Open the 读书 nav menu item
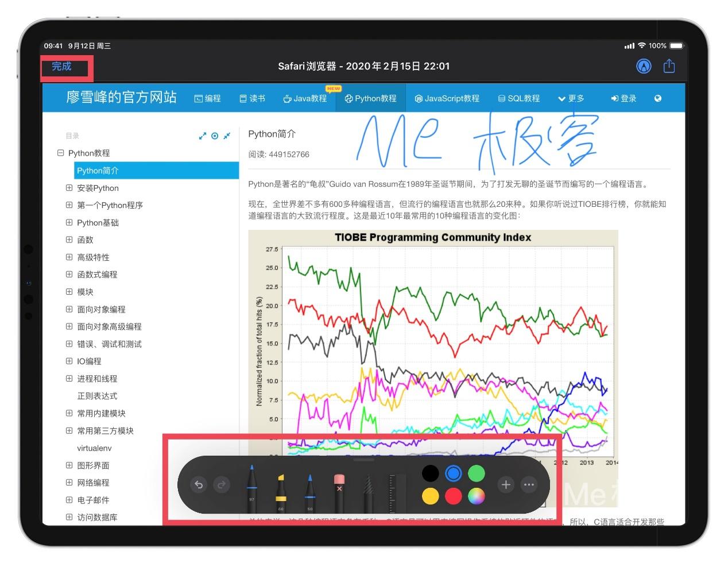728x566 pixels. [252, 98]
